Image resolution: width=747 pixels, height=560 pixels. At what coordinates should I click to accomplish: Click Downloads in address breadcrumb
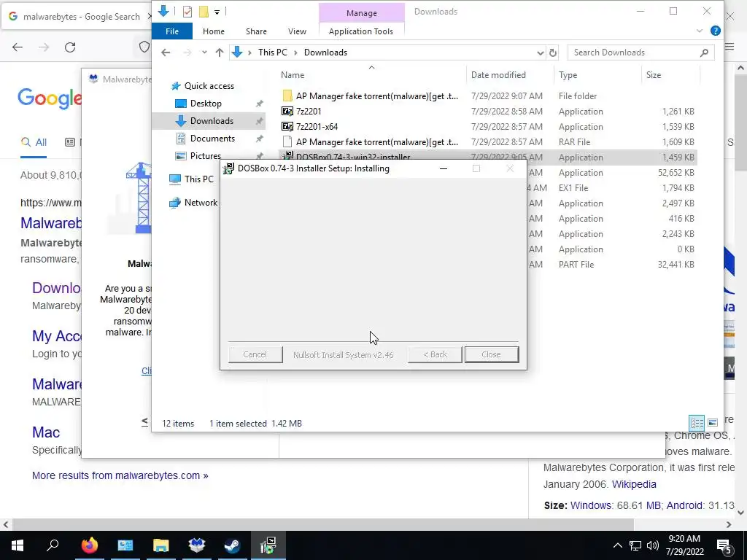[325, 52]
